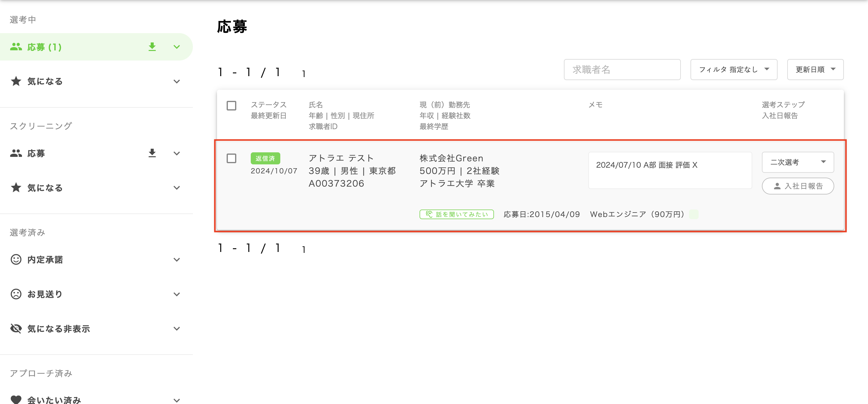Open 気になる非表示 in the sidebar
The width and height of the screenshot is (868, 404).
59,328
